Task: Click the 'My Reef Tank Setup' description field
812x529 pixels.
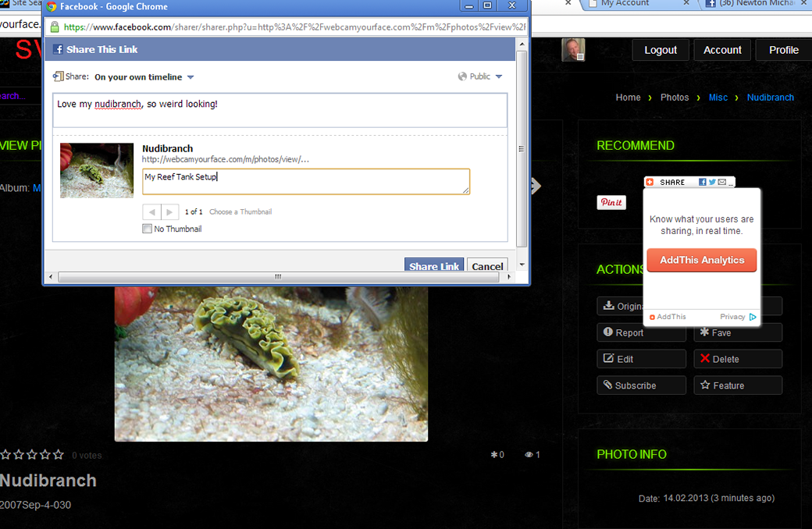Action: pos(306,182)
